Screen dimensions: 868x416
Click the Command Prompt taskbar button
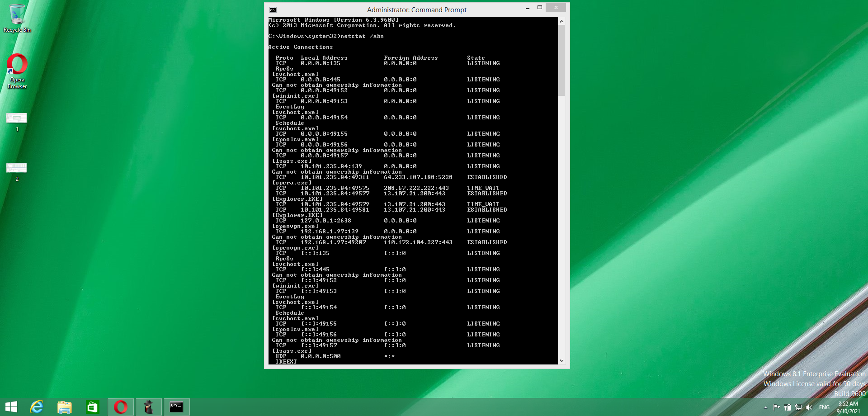pos(176,407)
